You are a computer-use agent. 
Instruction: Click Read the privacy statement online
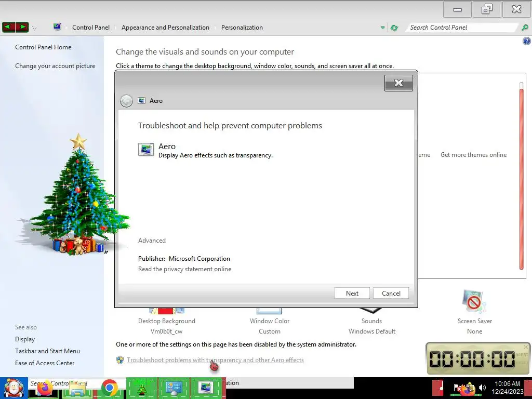click(x=184, y=269)
